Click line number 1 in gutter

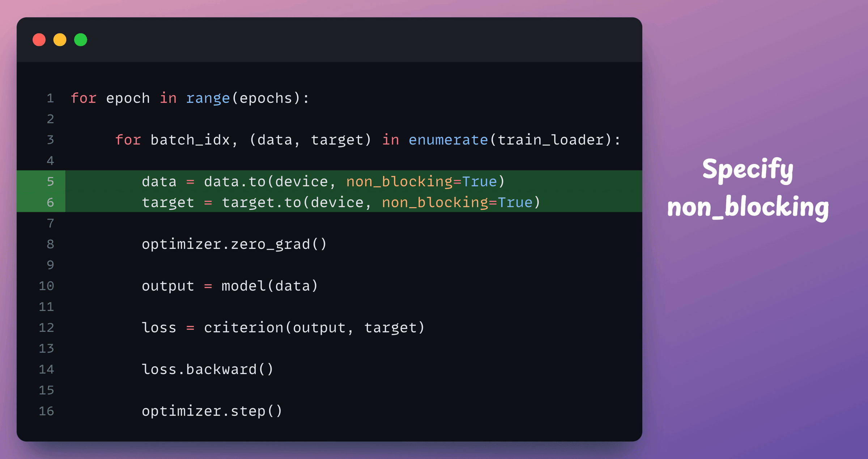[51, 98]
